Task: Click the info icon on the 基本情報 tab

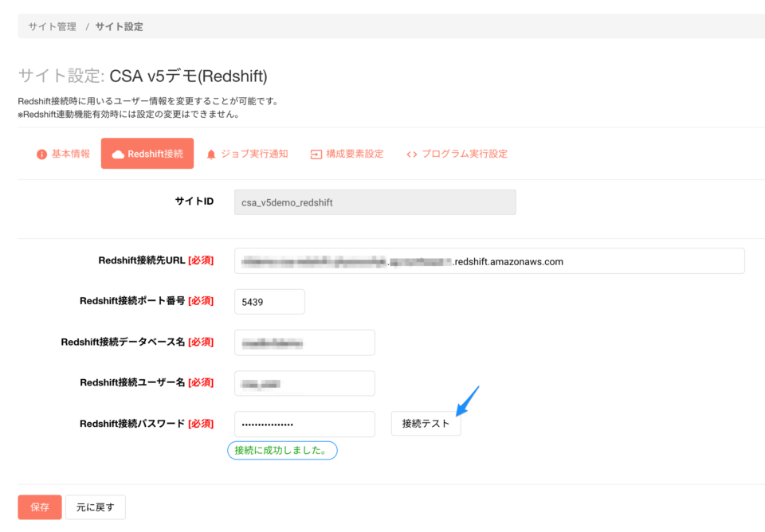Action: click(41, 154)
